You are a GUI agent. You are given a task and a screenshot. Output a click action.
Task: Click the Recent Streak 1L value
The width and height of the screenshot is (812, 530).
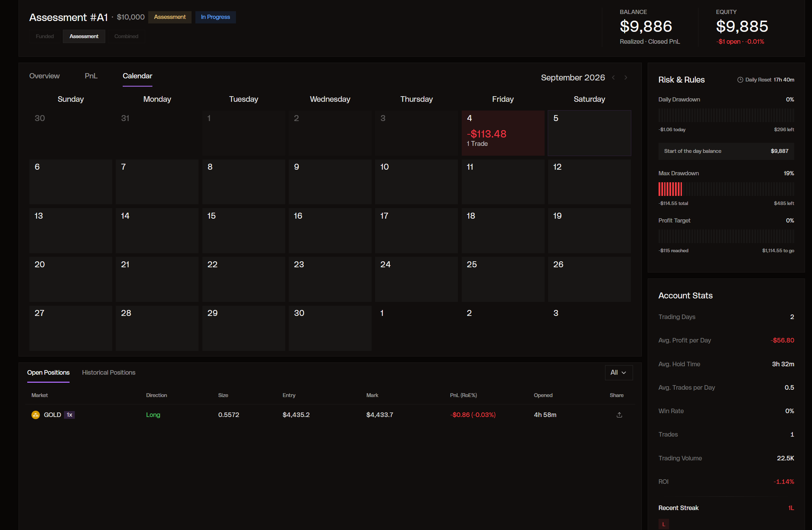click(791, 508)
